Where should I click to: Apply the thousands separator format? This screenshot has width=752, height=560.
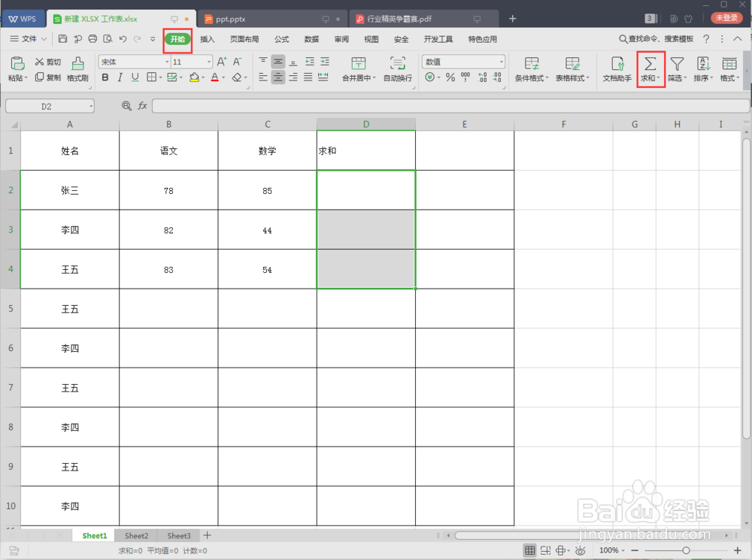(465, 77)
